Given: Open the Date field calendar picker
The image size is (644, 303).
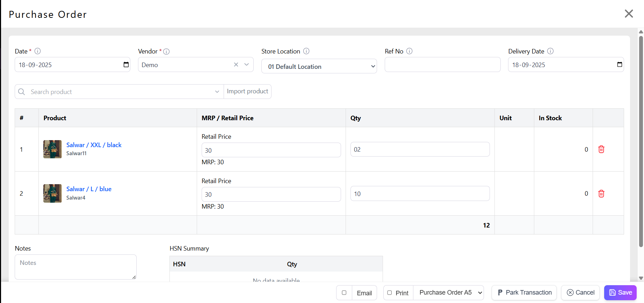Looking at the screenshot, I should click(126, 65).
